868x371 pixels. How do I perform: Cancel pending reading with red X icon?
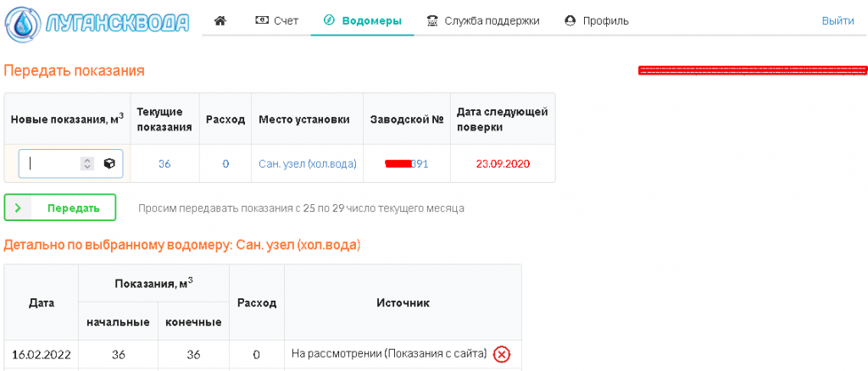point(502,354)
